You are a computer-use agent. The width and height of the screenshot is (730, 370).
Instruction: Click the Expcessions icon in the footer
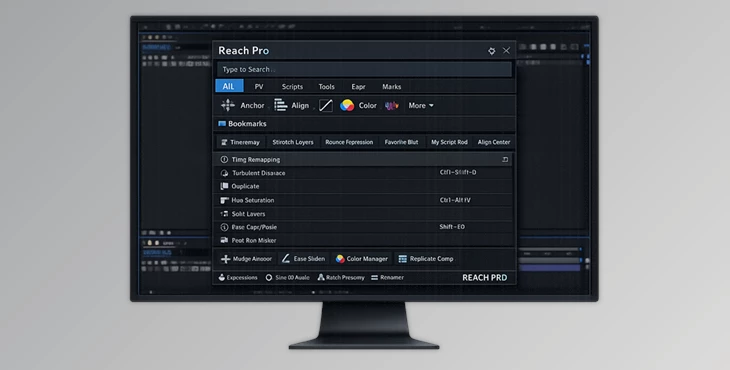tap(222, 277)
